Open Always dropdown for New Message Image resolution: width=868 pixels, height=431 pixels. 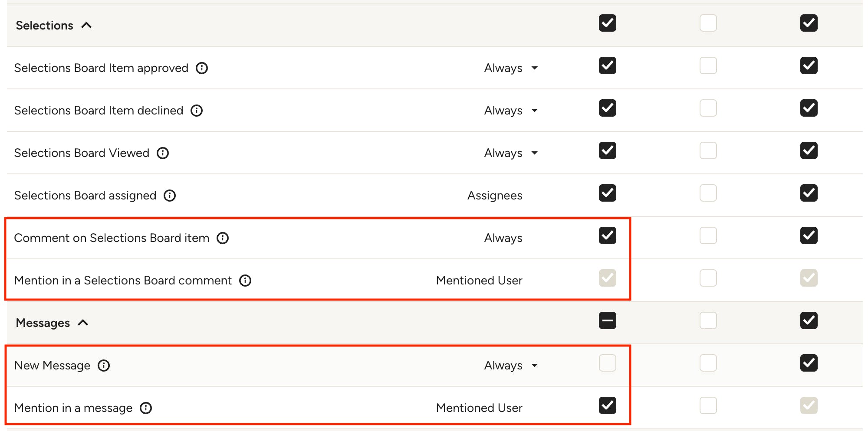tap(511, 366)
